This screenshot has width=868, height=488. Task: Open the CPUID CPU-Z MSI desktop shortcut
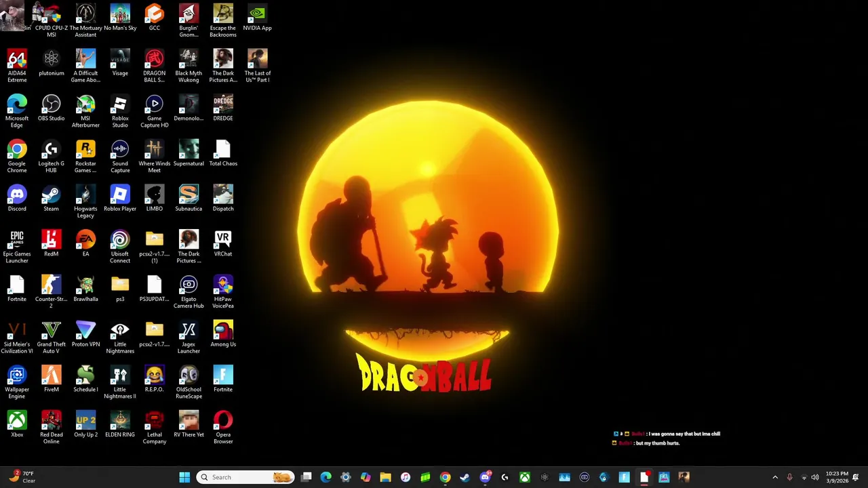coord(52,20)
